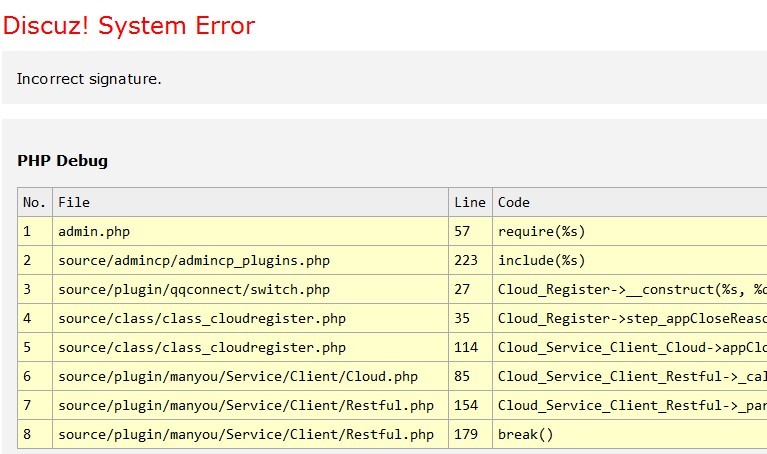Click the "No." column header

pyautogui.click(x=34, y=202)
